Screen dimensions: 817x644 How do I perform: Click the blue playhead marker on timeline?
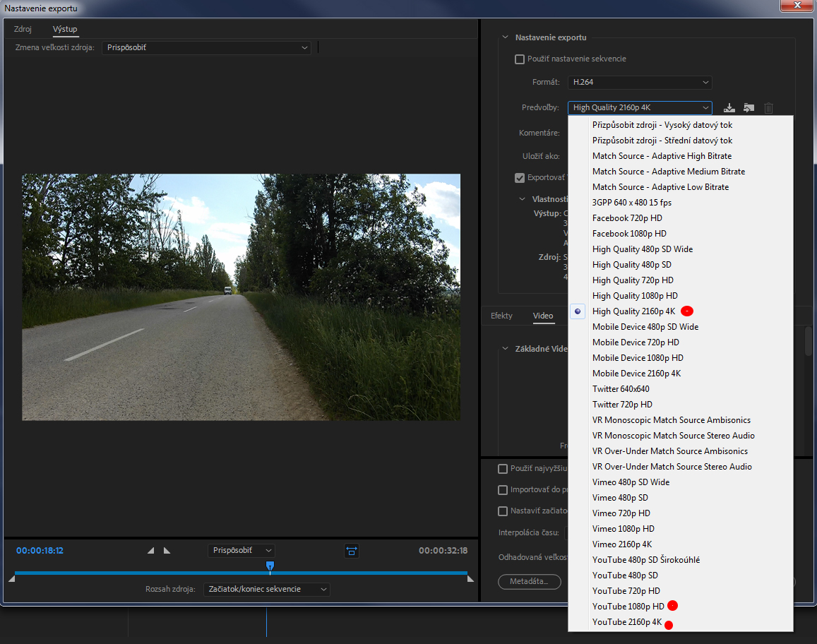(x=270, y=566)
